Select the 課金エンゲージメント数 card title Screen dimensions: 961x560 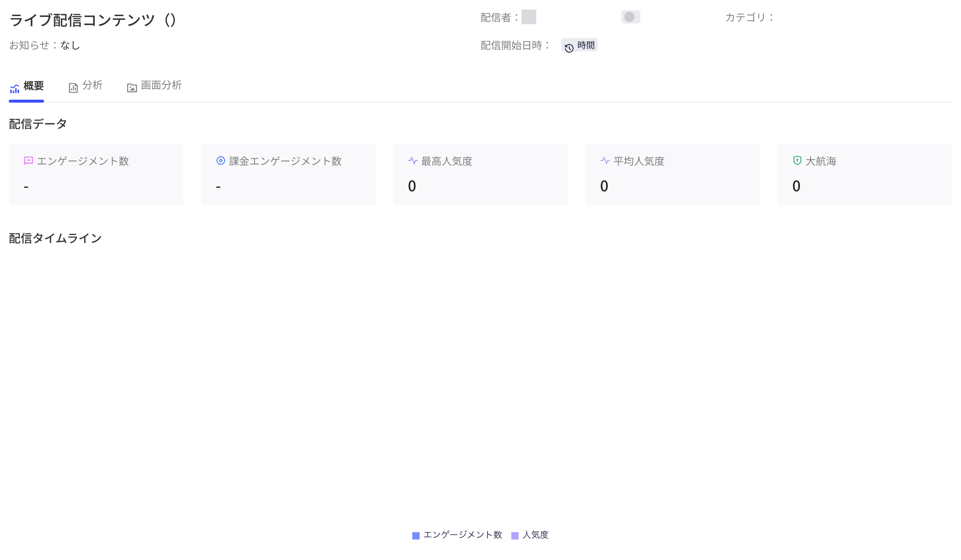click(285, 161)
